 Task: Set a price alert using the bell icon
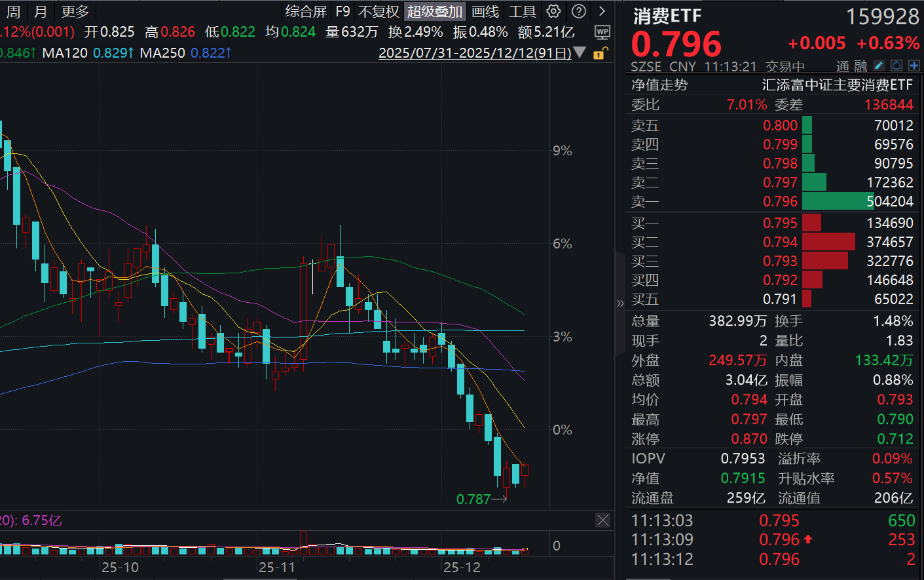[896, 66]
